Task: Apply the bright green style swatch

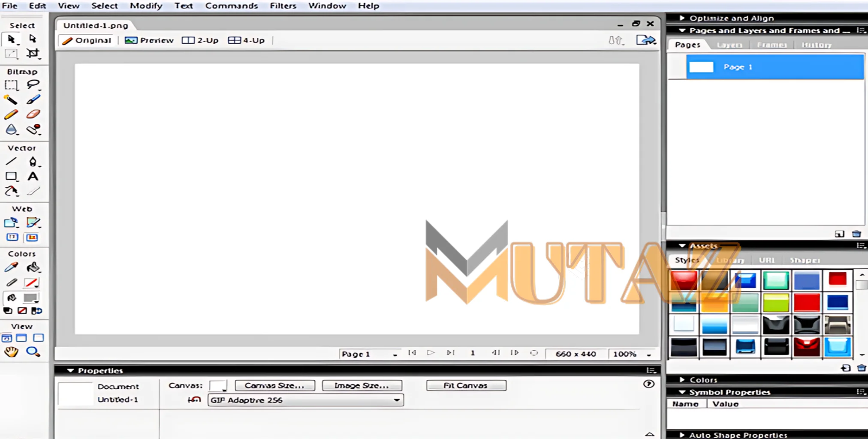Action: [x=776, y=303]
